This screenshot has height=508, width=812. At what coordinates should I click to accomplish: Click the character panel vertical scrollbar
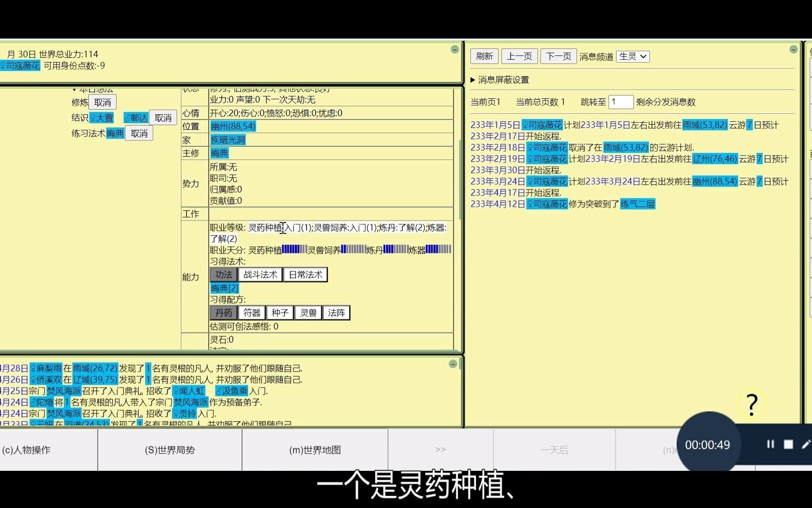[x=460, y=179]
